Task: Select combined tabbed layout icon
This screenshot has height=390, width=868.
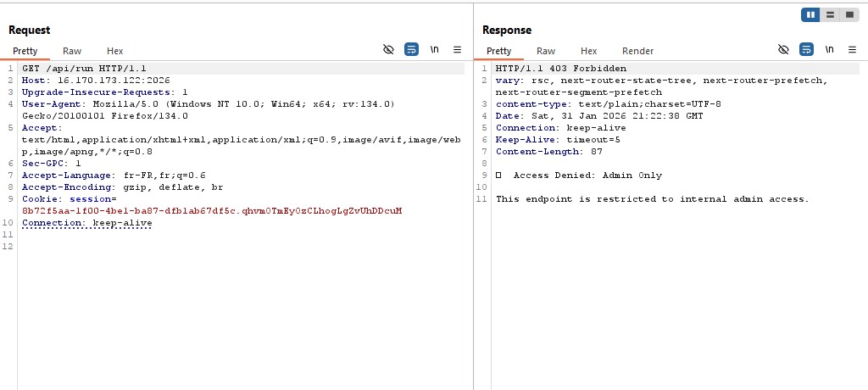Action: (849, 15)
